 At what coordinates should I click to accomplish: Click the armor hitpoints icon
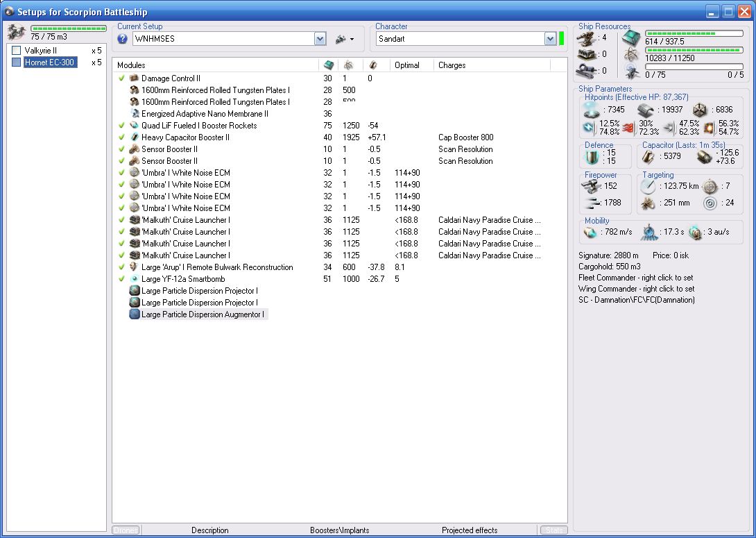point(645,110)
